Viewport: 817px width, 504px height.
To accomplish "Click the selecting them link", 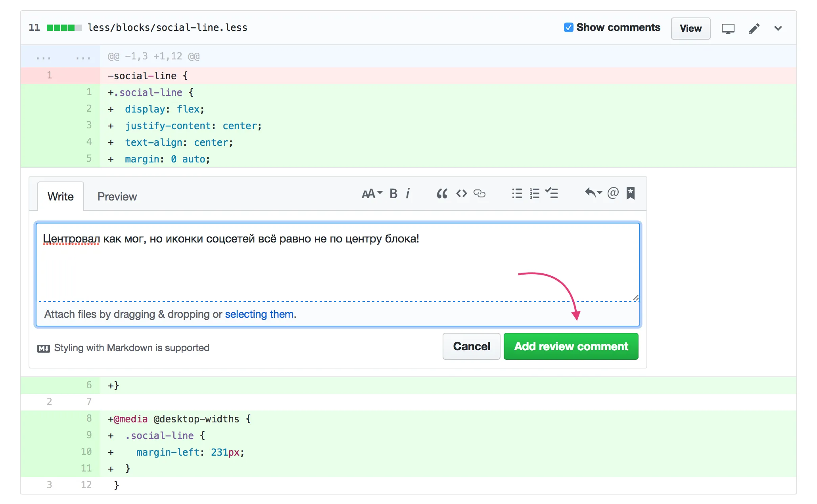I will pyautogui.click(x=259, y=314).
